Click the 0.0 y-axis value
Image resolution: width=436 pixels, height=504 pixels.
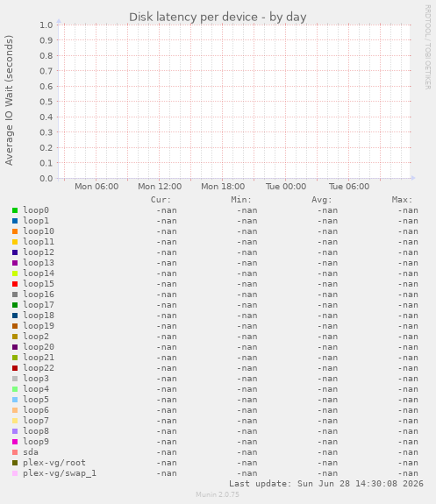click(46, 179)
